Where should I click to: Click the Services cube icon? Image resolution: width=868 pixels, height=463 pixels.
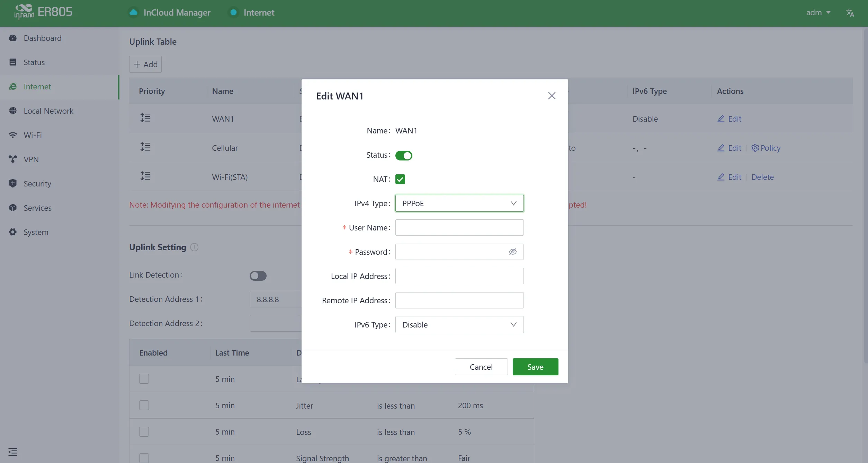click(x=13, y=208)
